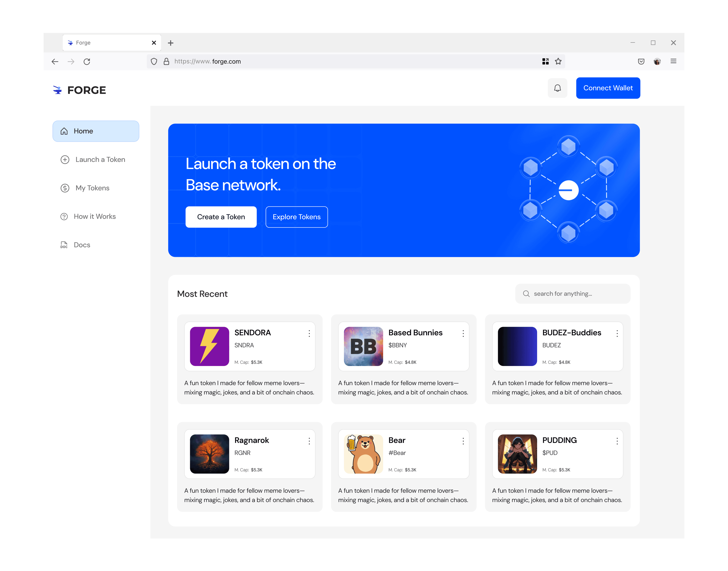The image size is (728, 571).
Task: Click the Based Bunnies token name
Action: 415,333
